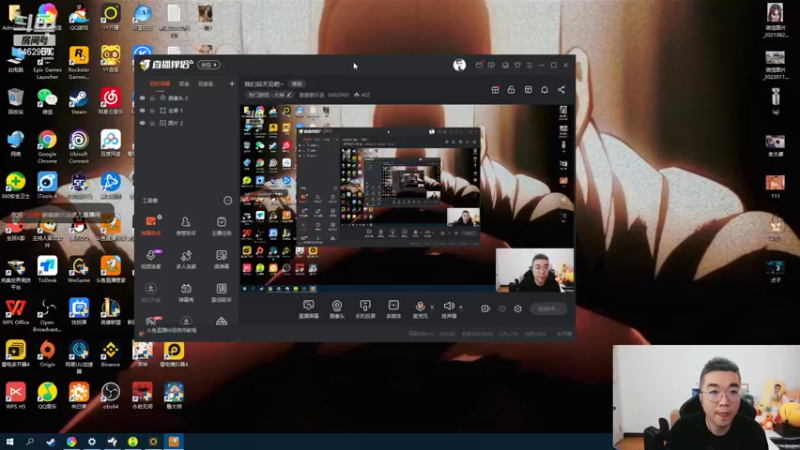
Task: Click the skin shirt icon in title bar
Action: (x=517, y=65)
